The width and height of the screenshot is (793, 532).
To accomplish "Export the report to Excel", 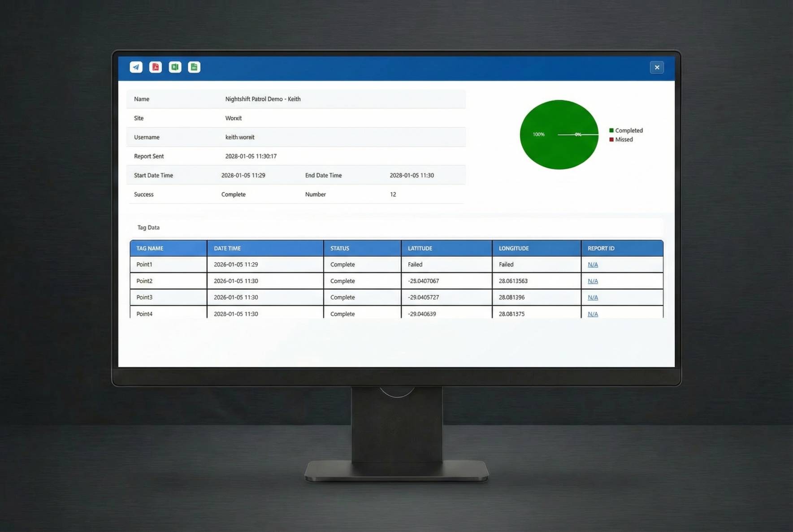I will (175, 67).
